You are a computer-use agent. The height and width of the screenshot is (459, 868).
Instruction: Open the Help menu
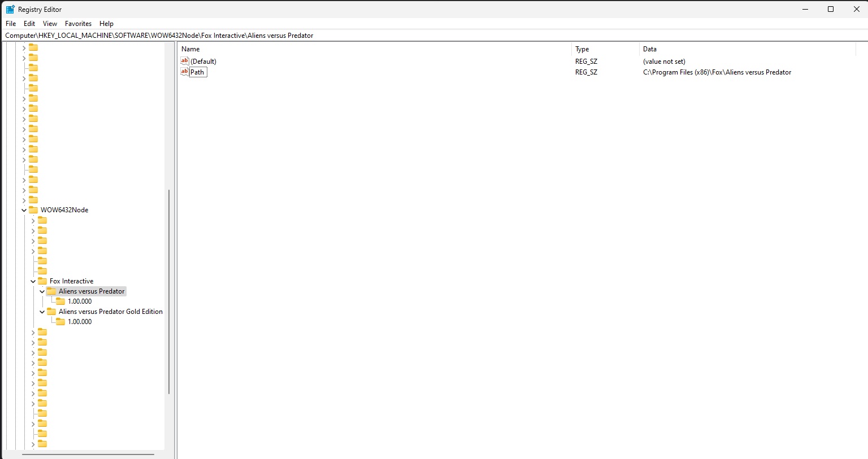coord(106,24)
